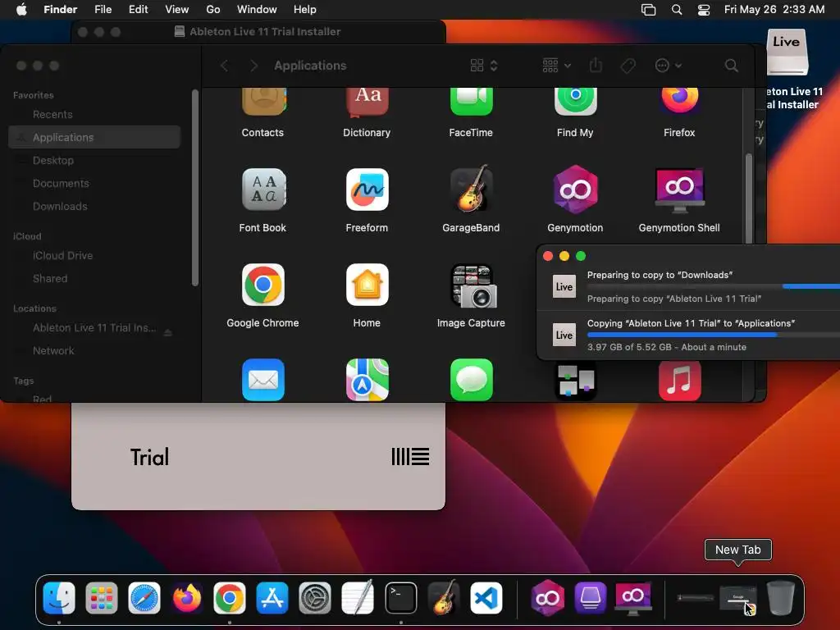Open Safari from the Dock
The height and width of the screenshot is (630, 840).
[x=144, y=597]
